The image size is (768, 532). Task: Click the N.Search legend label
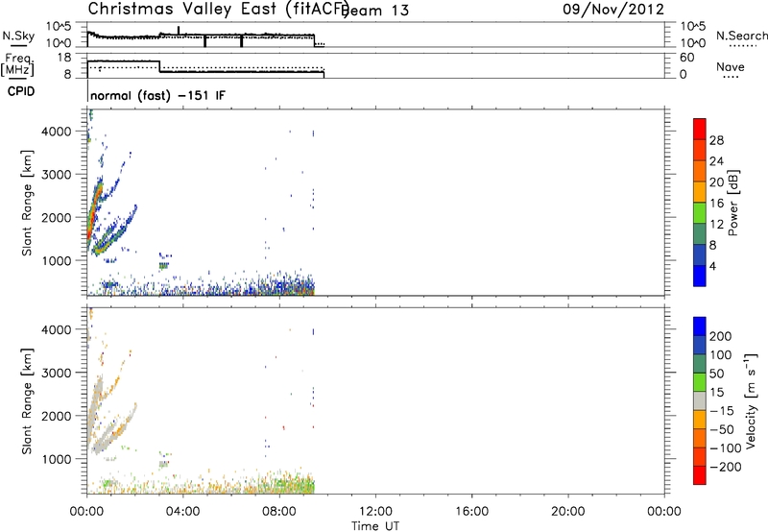pos(741,36)
